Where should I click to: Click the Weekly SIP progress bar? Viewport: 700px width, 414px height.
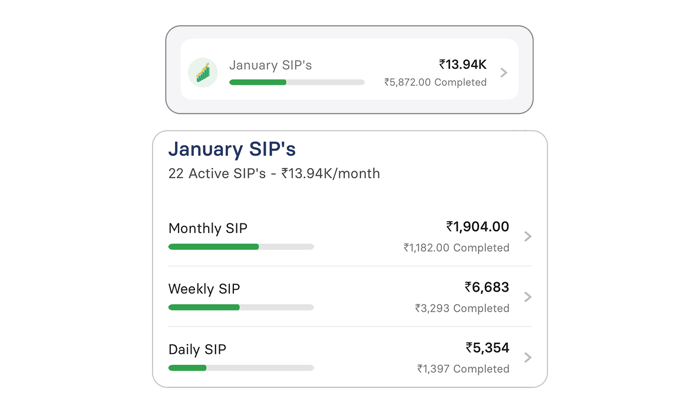pyautogui.click(x=240, y=307)
